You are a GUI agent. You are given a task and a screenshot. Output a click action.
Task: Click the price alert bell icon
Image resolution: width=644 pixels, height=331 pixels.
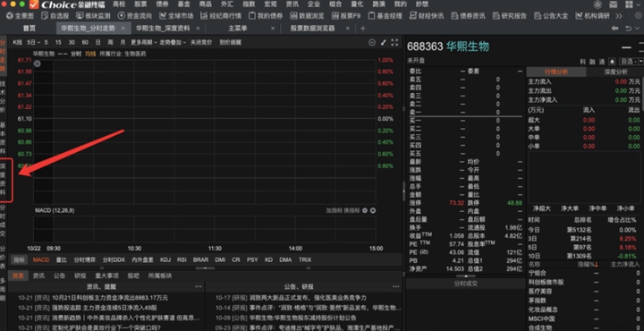[612, 61]
